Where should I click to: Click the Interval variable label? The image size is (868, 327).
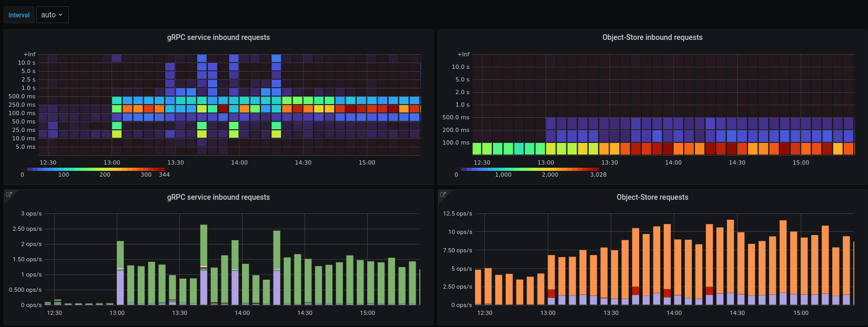pos(19,15)
